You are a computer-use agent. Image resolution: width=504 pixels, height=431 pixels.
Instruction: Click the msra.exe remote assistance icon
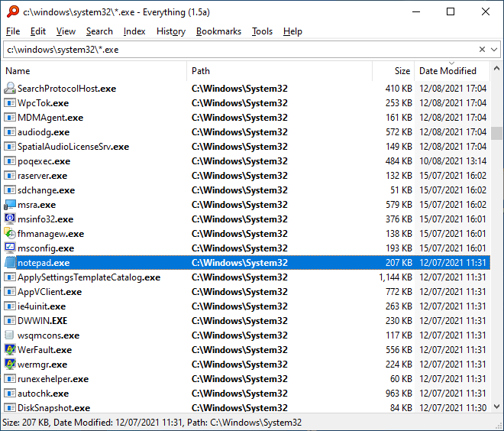[10, 205]
